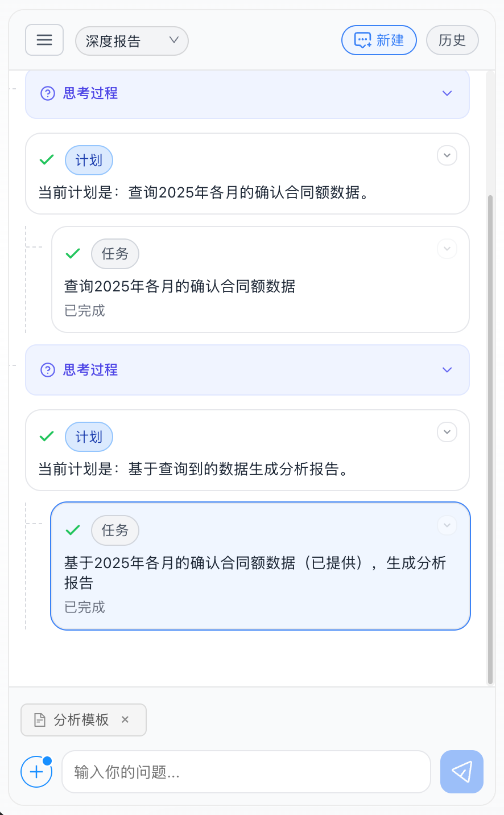504x815 pixels.
Task: Start a new chat with 新建
Action: 379,40
